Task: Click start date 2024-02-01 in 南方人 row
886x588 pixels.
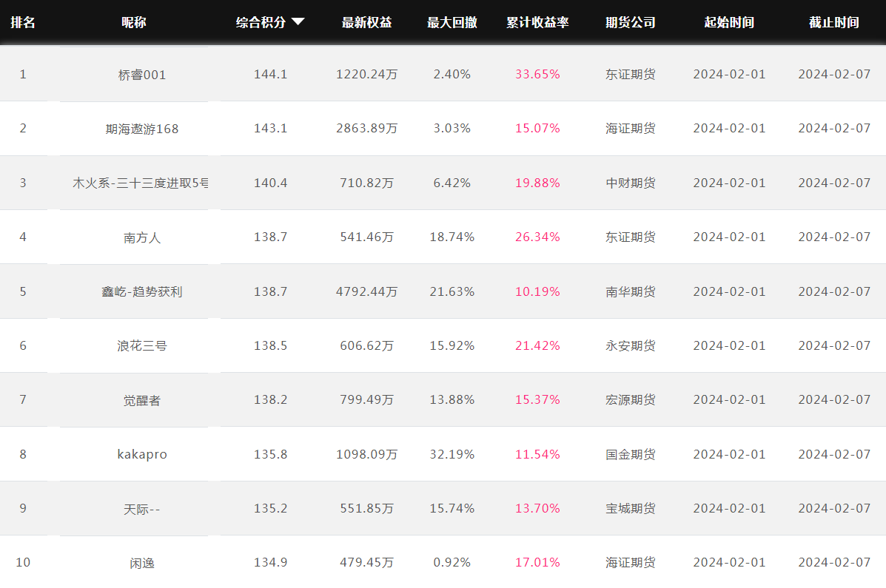Action: [730, 237]
